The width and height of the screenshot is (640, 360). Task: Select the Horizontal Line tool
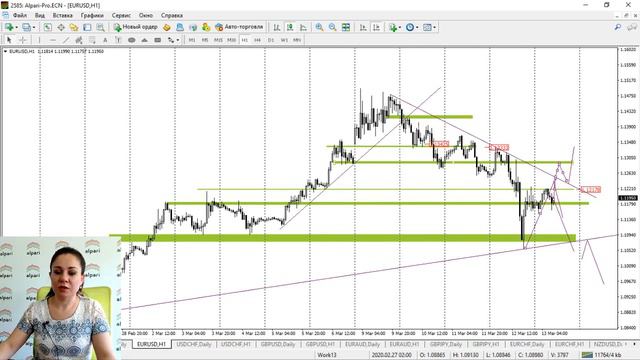click(x=53, y=40)
